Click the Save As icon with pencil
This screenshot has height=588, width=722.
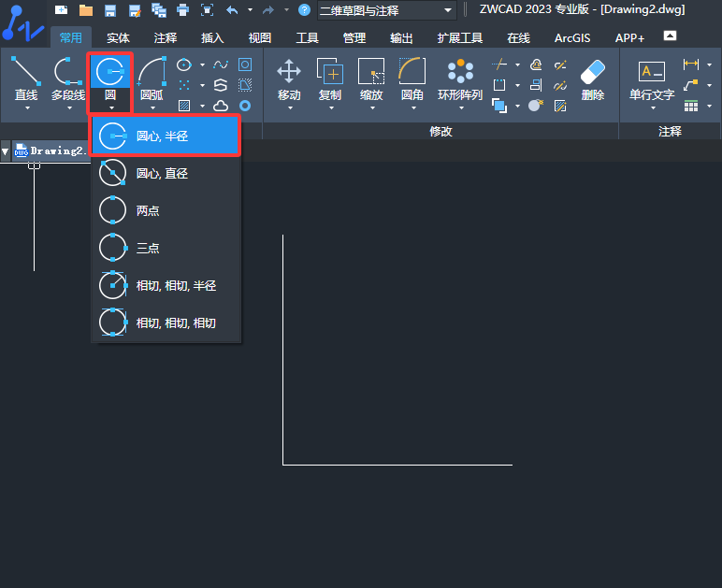(135, 10)
